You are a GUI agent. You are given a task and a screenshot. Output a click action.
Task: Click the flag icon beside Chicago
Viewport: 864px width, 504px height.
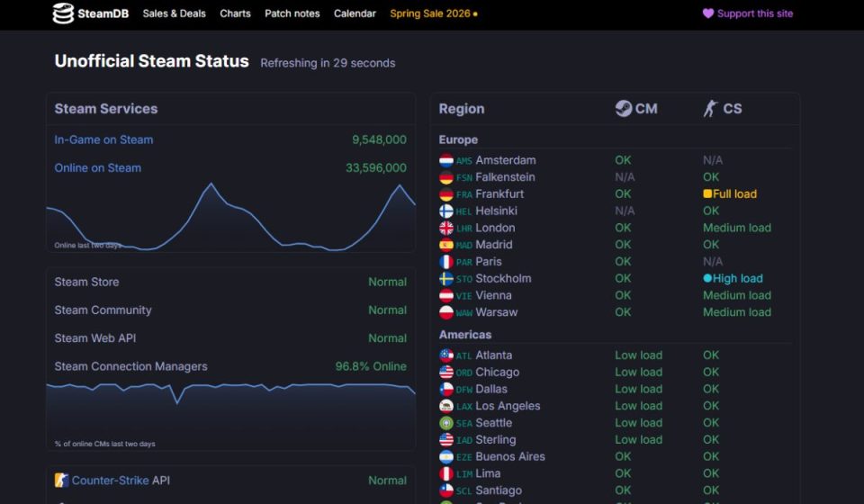pyautogui.click(x=445, y=373)
